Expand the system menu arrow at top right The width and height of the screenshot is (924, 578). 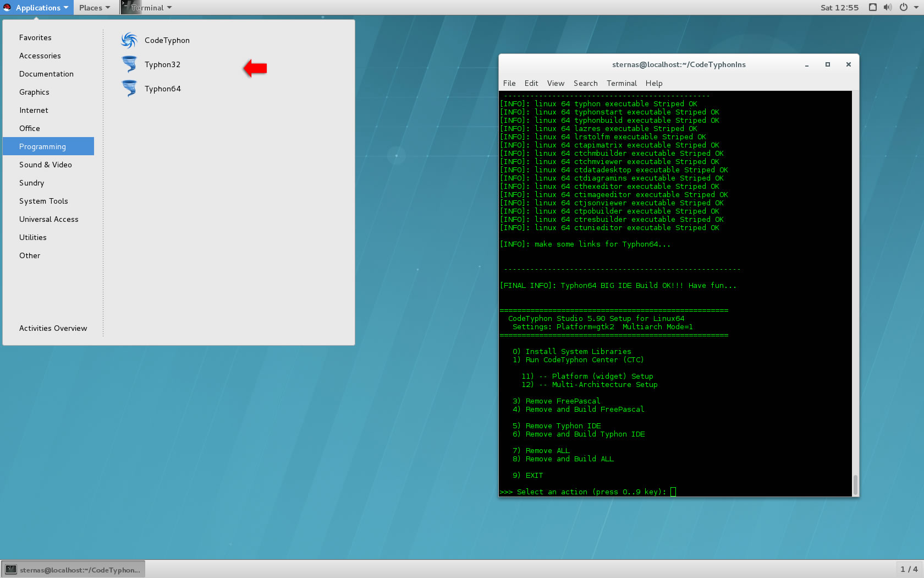pos(916,7)
